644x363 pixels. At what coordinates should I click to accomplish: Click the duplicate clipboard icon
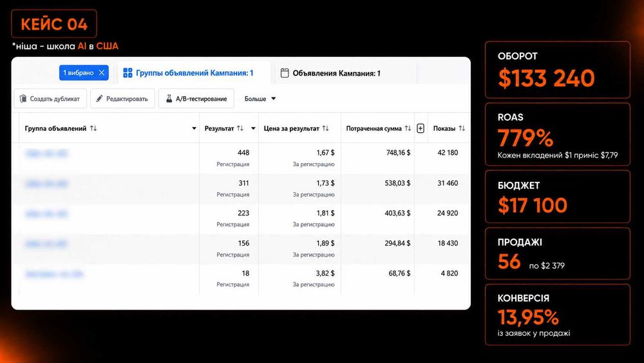click(23, 99)
